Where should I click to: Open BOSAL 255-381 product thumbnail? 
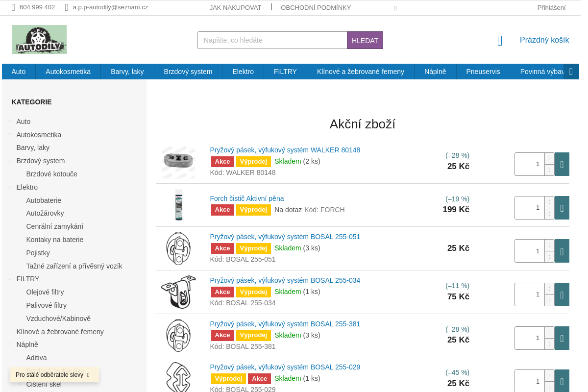178,335
